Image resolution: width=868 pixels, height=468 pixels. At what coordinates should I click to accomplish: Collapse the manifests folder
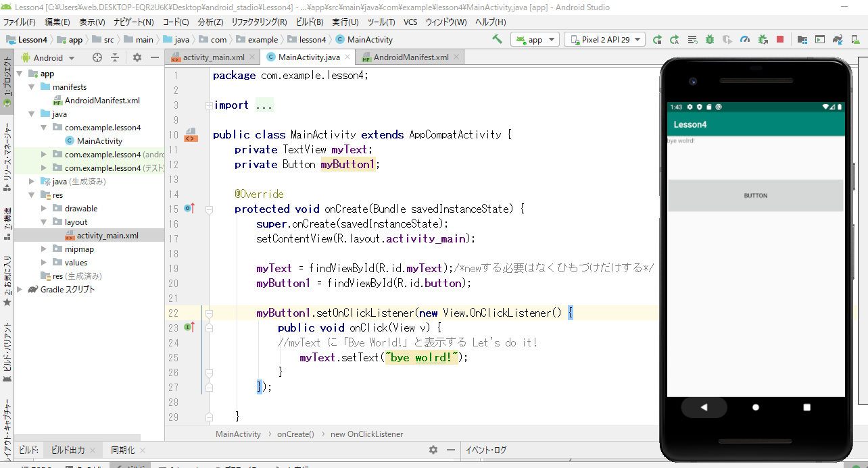(x=32, y=87)
